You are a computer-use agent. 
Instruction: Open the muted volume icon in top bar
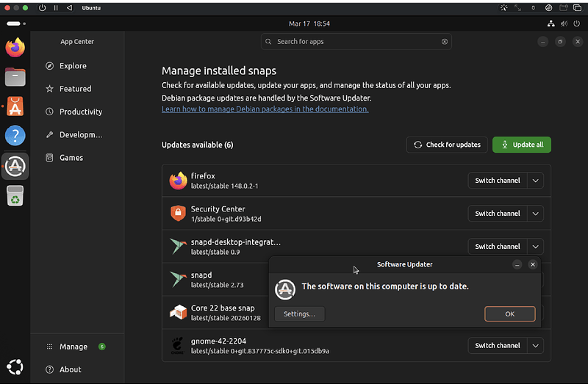(564, 23)
